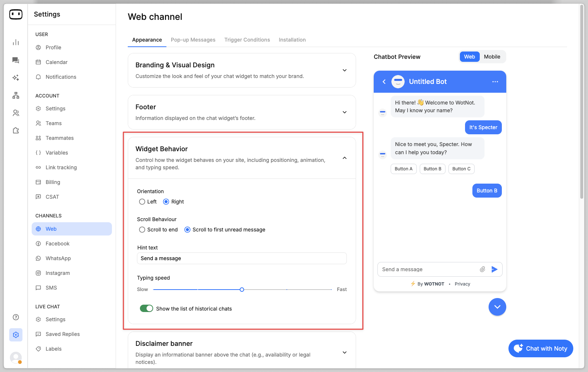Switch to the Installation tab

292,40
